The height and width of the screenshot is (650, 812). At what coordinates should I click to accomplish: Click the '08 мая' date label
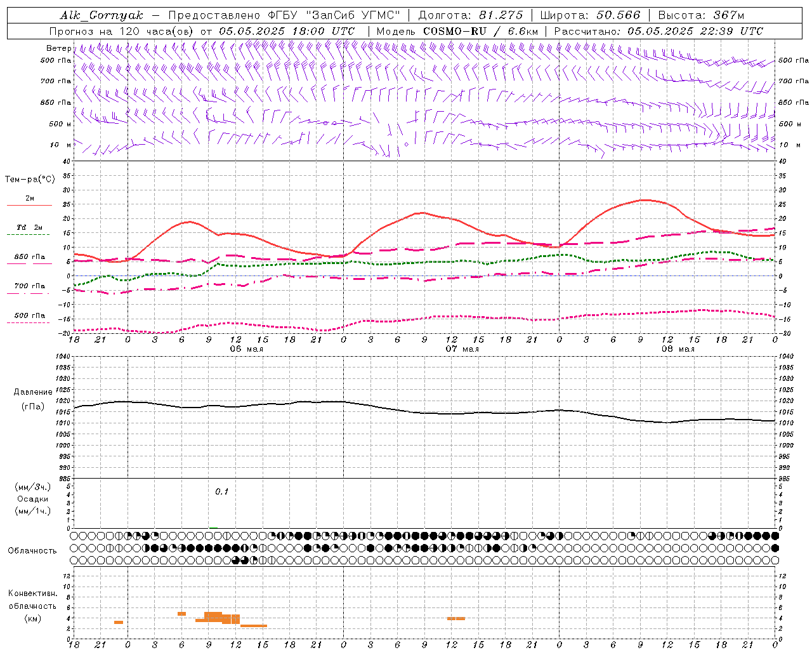(x=678, y=349)
